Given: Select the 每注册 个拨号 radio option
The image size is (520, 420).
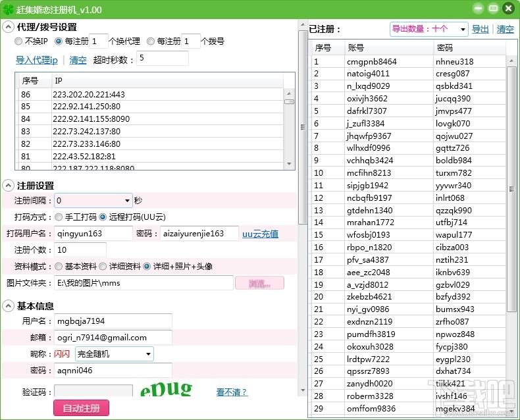Looking at the screenshot, I should click(151, 41).
